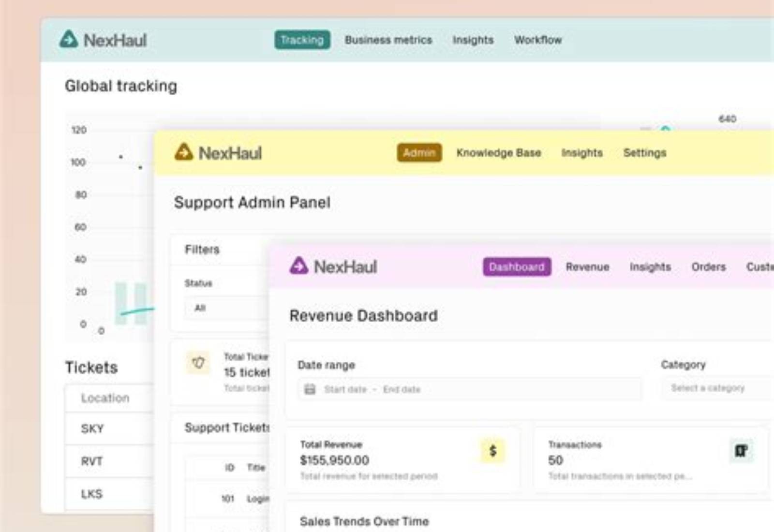Open Business metrics in the teal window
This screenshot has height=532, width=774.
pyautogui.click(x=388, y=40)
